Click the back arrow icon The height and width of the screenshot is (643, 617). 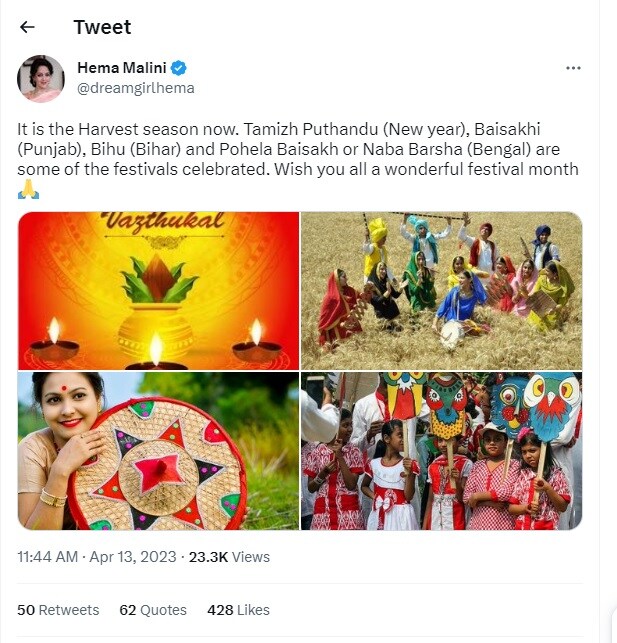tap(27, 27)
